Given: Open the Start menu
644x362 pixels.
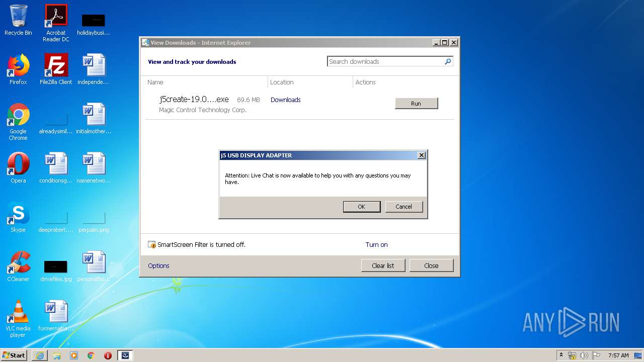Looking at the screenshot, I should [14, 355].
